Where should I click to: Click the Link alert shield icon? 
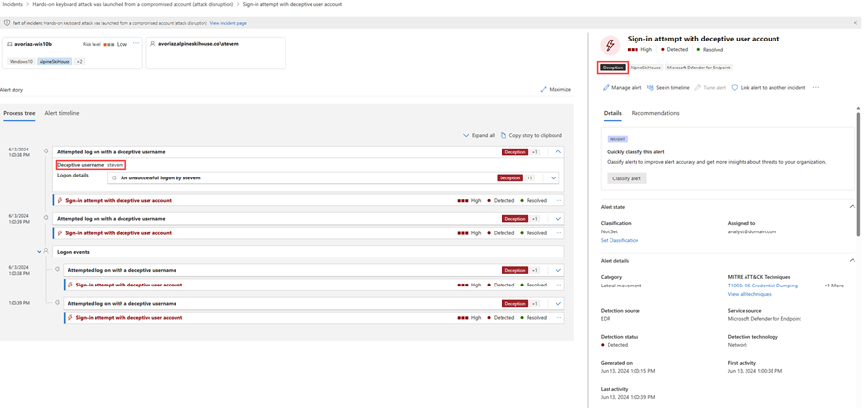(735, 88)
